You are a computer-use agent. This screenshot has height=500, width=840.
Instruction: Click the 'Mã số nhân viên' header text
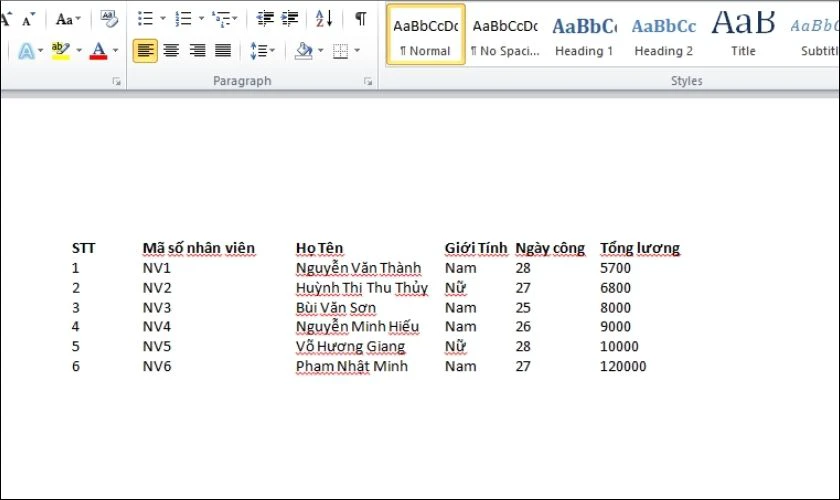(x=199, y=248)
